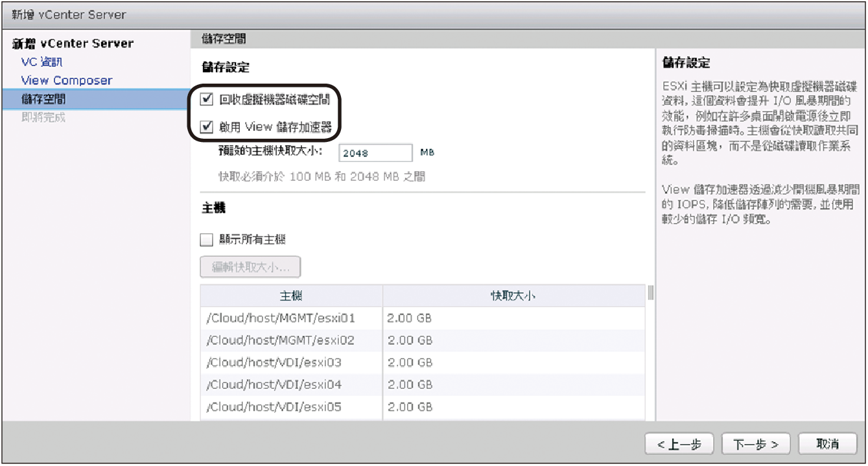Toggle the 回收虛擬機器磁碟空間 checkbox
Viewport: 868px width, 466px height.
click(x=207, y=100)
